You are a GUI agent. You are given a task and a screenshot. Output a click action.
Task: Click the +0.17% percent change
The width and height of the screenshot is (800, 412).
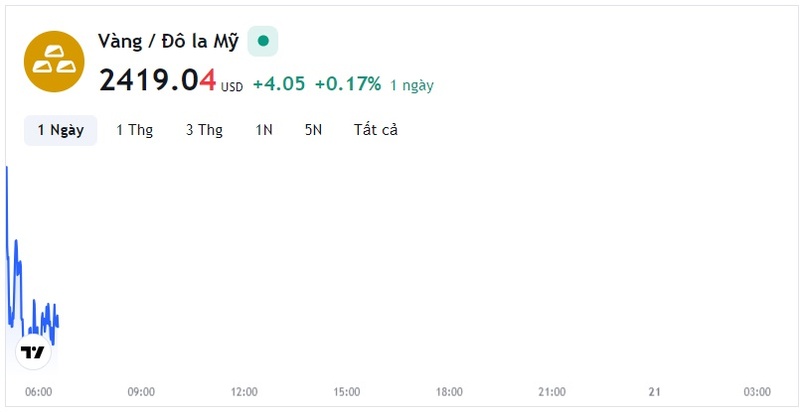pyautogui.click(x=348, y=84)
